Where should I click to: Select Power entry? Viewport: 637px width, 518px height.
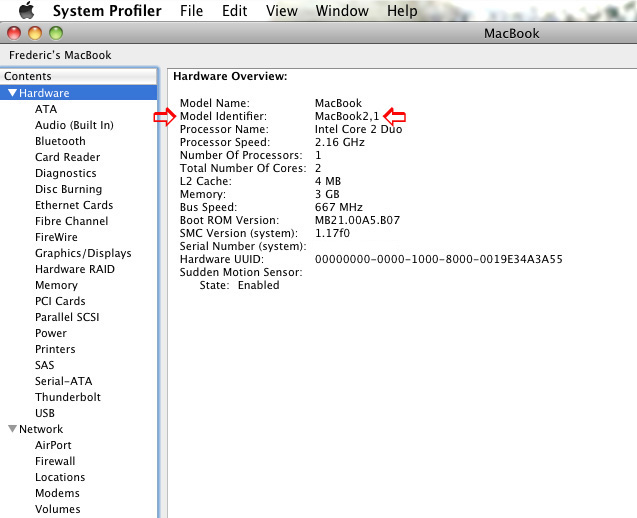(51, 333)
